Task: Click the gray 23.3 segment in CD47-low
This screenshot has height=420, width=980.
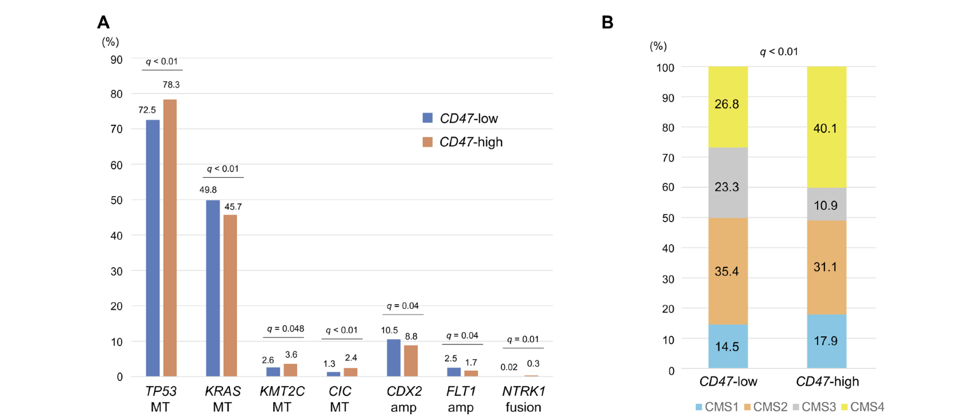Action: tap(728, 182)
